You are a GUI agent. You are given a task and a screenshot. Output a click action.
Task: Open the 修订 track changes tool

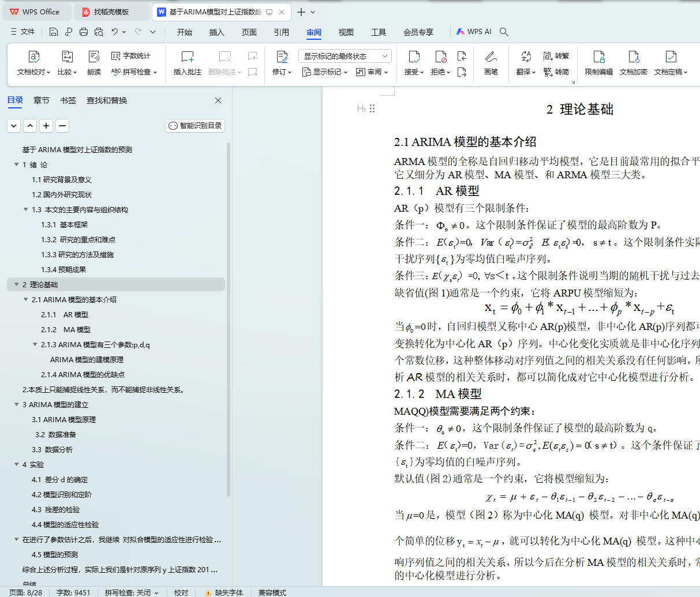pos(282,63)
